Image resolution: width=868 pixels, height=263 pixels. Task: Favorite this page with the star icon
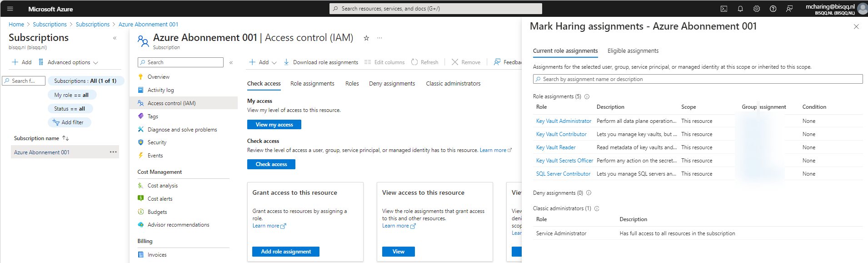click(x=366, y=38)
